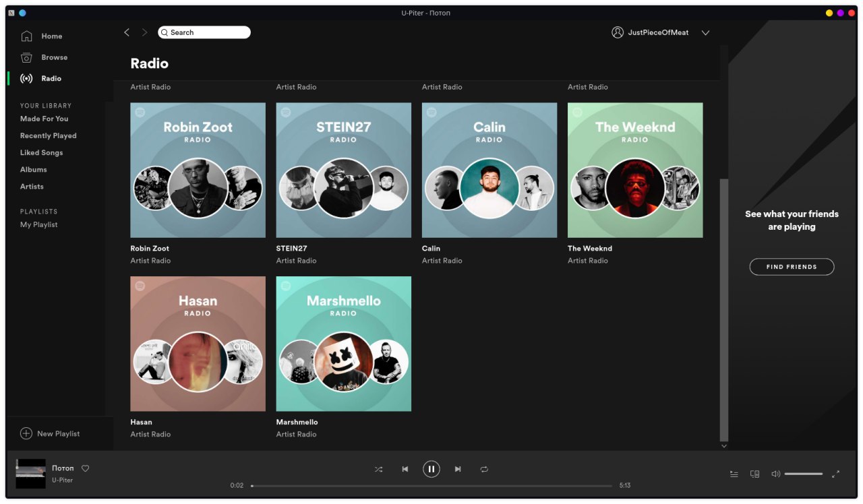Image resolution: width=863 pixels, height=504 pixels.
Task: Adjust the volume slider
Action: click(804, 474)
